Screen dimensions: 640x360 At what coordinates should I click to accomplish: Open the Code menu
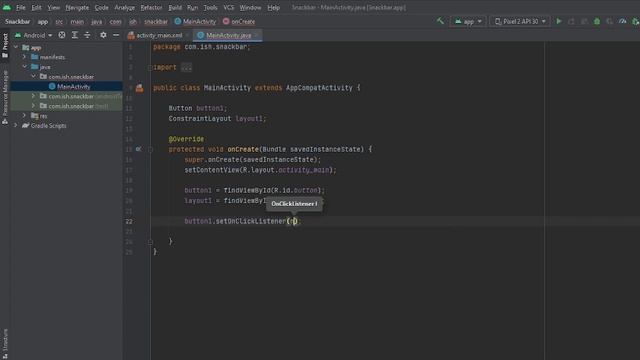click(101, 7)
